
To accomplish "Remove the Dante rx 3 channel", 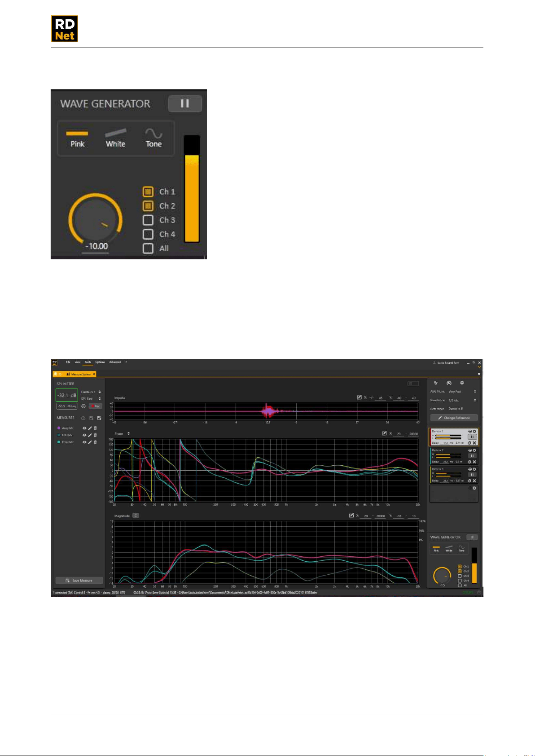I will click(x=474, y=481).
